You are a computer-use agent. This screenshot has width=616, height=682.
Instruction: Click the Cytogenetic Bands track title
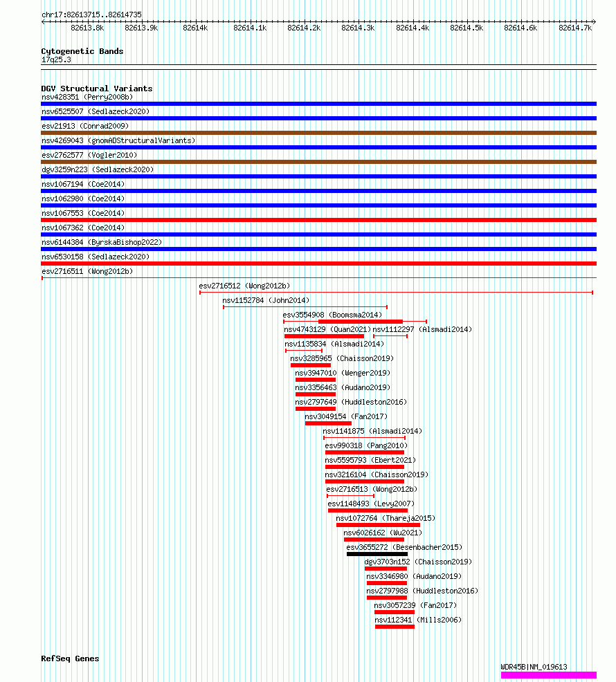[82, 51]
